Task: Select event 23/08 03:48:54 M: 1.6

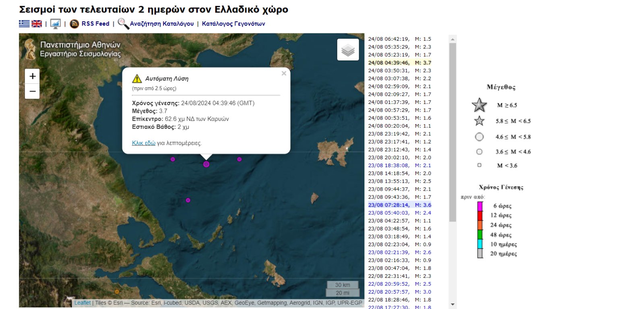Action: click(400, 228)
